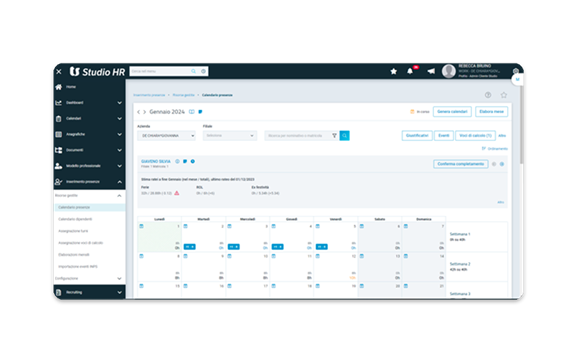This screenshot has width=576, height=362.
Task: Open the megaphone announcements icon
Action: [x=431, y=71]
